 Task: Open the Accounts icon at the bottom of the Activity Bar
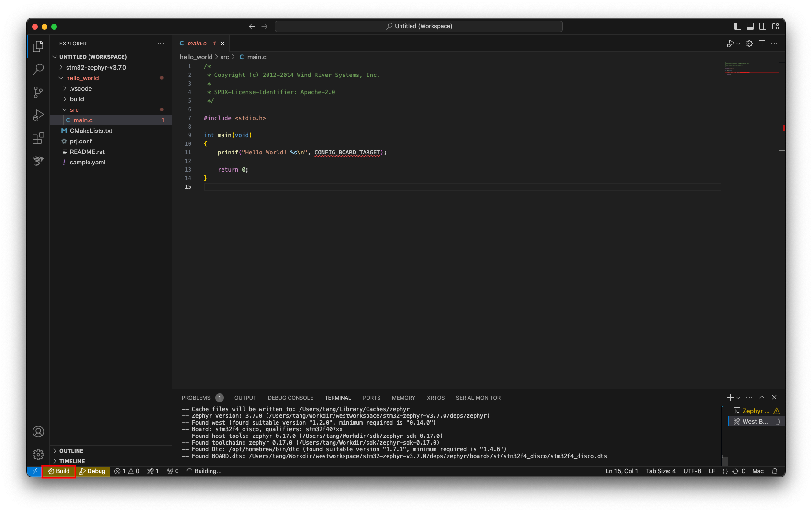pyautogui.click(x=38, y=432)
